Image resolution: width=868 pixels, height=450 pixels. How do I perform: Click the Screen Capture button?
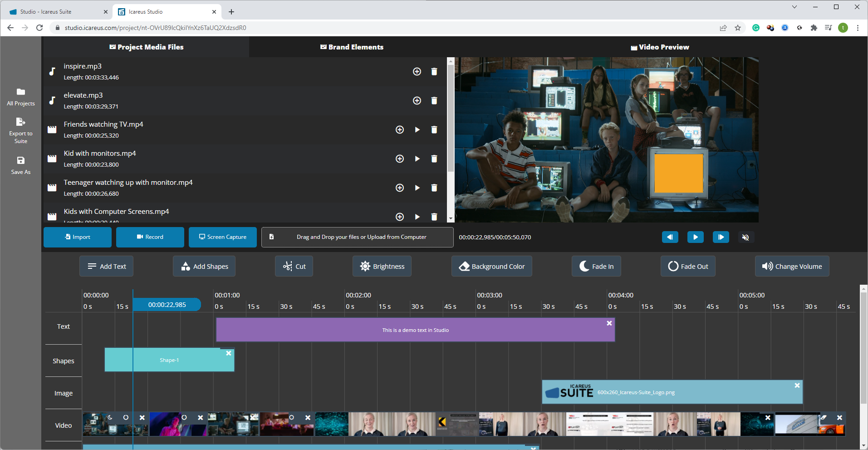223,237
